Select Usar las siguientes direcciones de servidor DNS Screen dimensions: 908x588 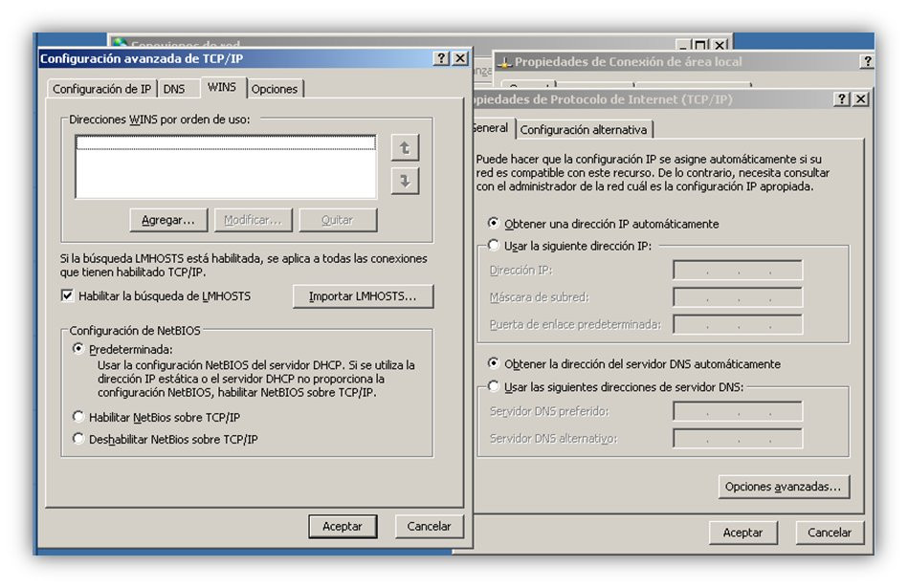(493, 386)
